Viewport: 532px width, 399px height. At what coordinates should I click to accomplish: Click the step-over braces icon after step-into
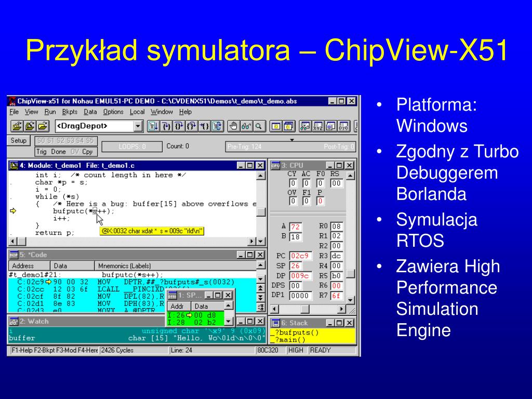[x=179, y=127]
